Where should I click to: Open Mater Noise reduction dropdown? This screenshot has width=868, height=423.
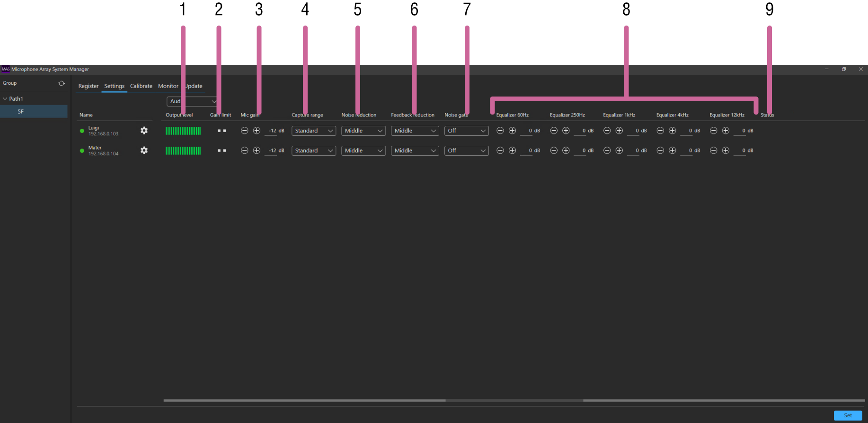click(x=363, y=150)
